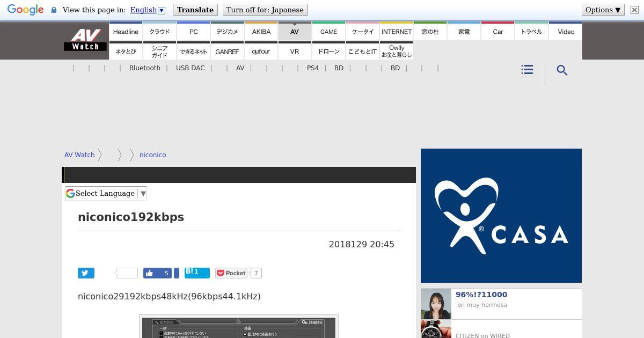Screen dimensions: 644x338
Task: Open the ドローン tab
Action: (x=328, y=51)
